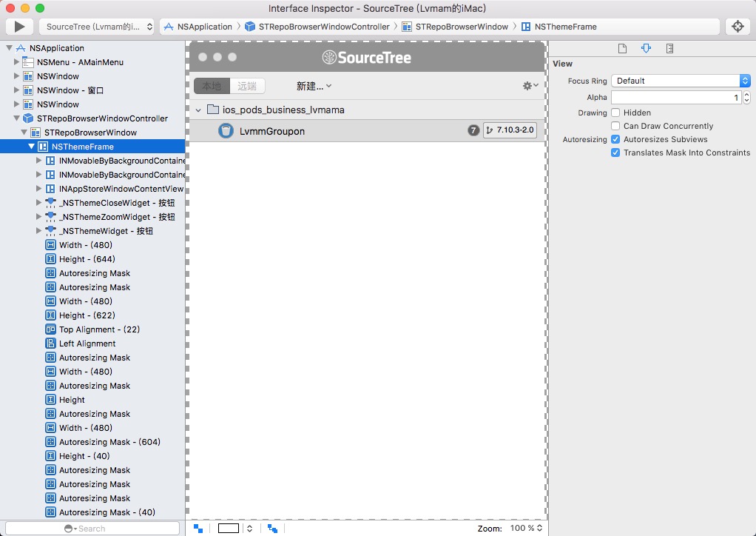Click the Search field below the tree

(92, 528)
